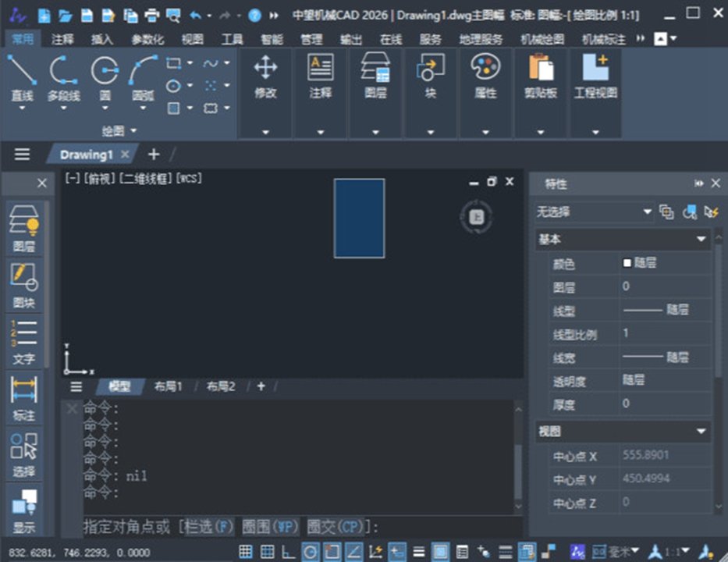Click the 线型 随层 linetype value
The image size is (728, 562).
point(666,310)
